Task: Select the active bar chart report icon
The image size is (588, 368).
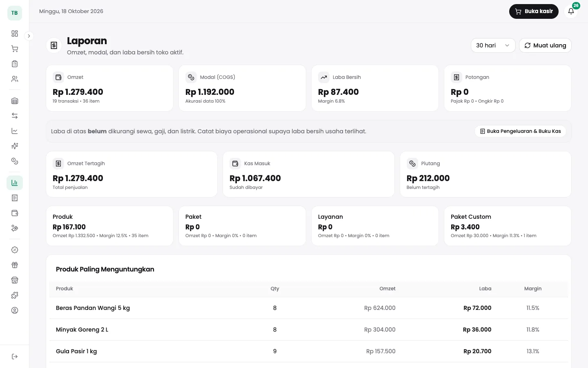Action: [x=15, y=183]
